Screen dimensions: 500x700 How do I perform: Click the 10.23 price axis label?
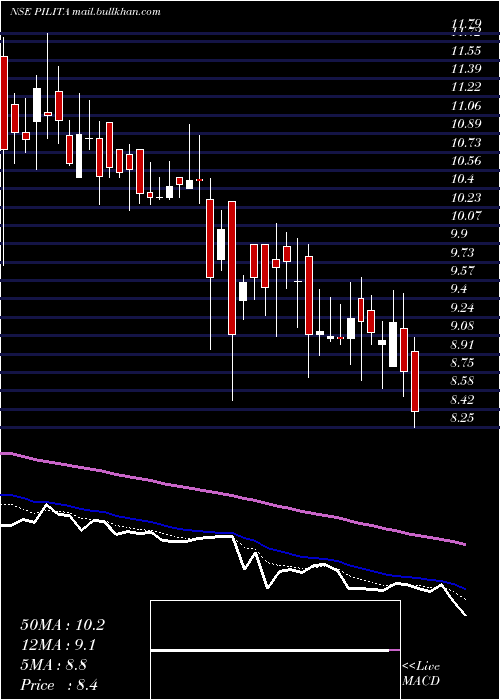tap(466, 198)
